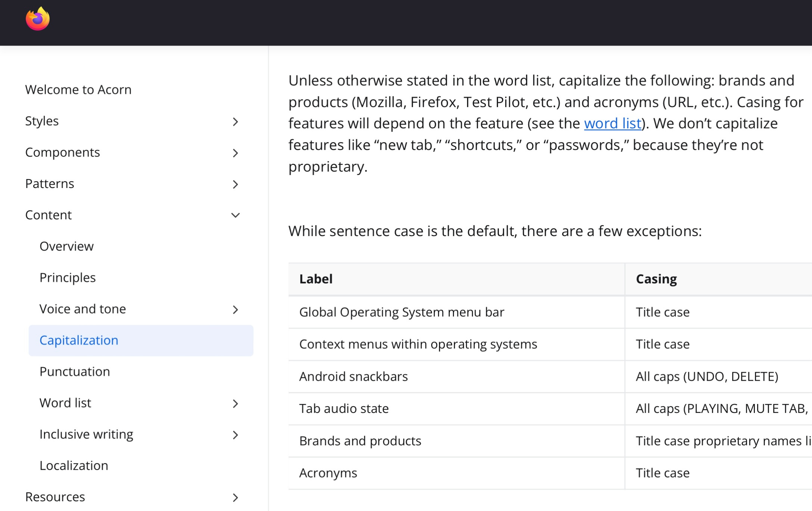This screenshot has width=812, height=511.
Task: Open the Punctuation page
Action: coord(75,372)
